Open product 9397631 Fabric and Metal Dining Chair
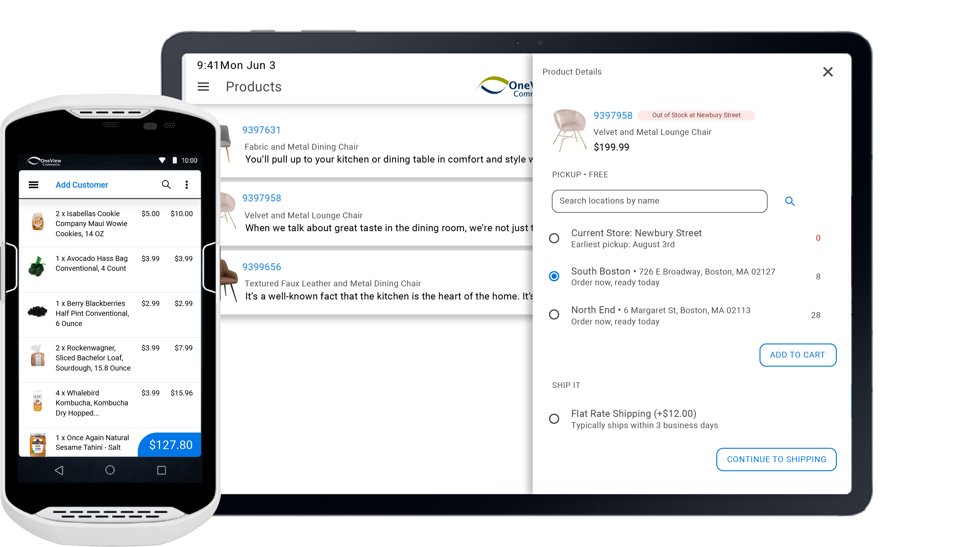Image resolution: width=980 pixels, height=547 pixels. 262,130
